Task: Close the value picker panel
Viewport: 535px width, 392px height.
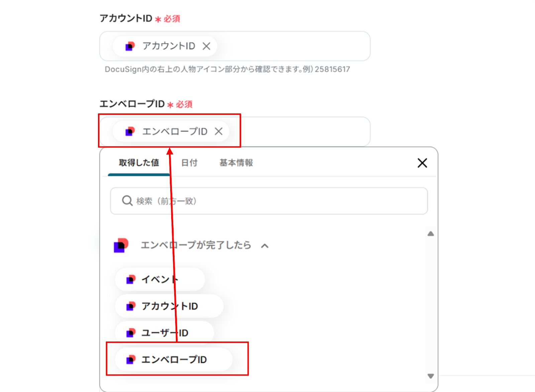Action: 422,163
